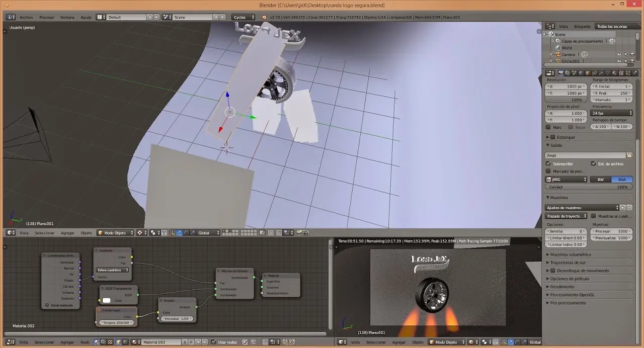Open the Nodo menu in node editor
This screenshot has height=348, width=644.
click(x=85, y=342)
